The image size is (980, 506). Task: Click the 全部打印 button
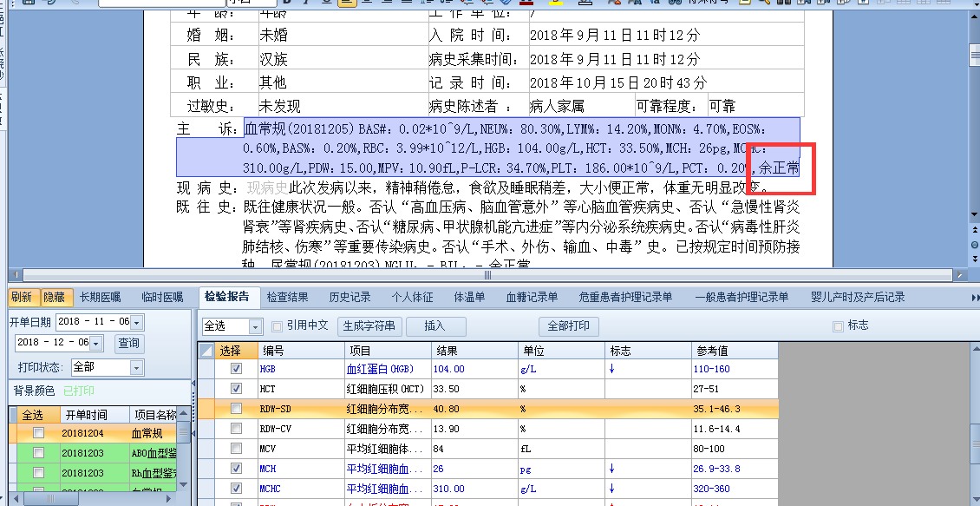pyautogui.click(x=569, y=326)
